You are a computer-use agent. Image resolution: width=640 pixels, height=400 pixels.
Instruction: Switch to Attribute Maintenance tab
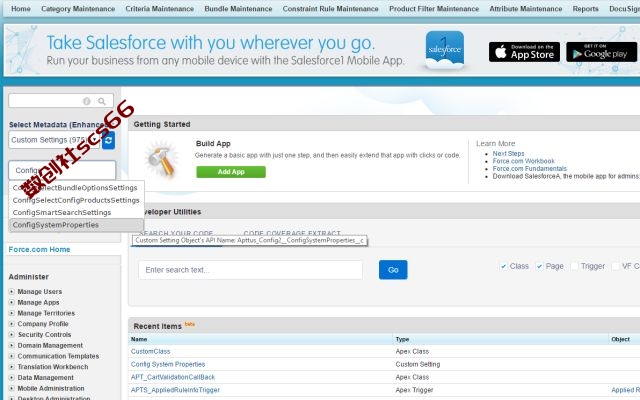click(x=526, y=9)
